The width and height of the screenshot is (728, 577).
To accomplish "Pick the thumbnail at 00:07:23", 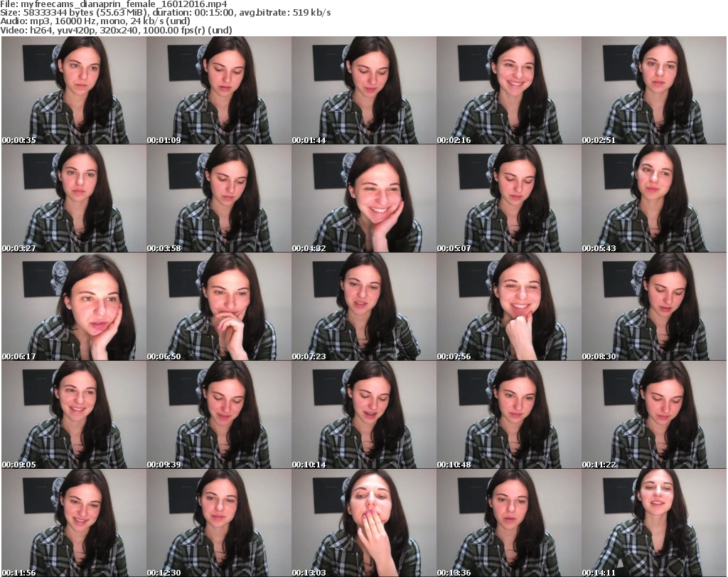I will tap(364, 307).
